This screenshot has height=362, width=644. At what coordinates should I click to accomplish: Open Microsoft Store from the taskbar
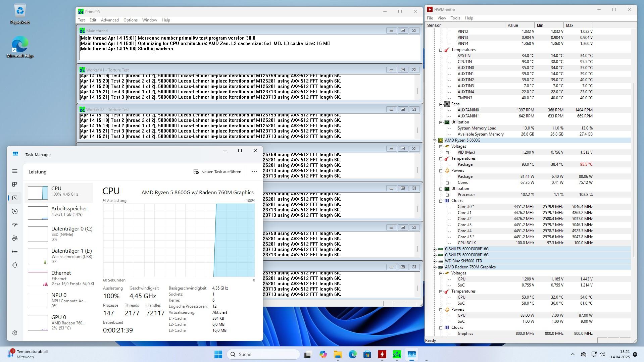(x=367, y=354)
